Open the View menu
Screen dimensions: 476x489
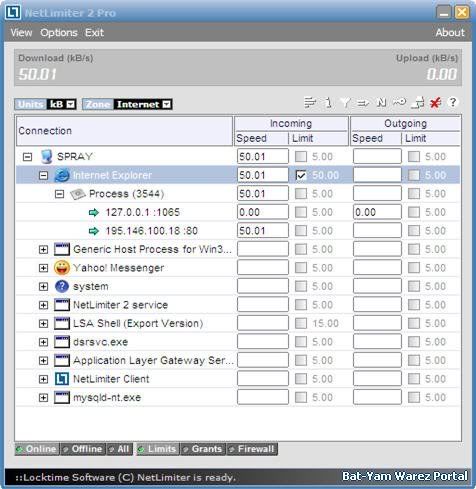(21, 33)
